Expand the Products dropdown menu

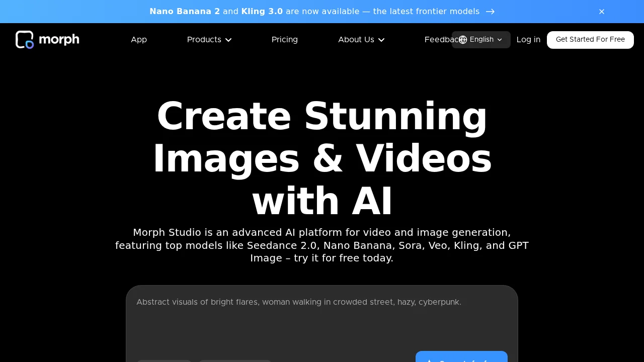click(209, 40)
